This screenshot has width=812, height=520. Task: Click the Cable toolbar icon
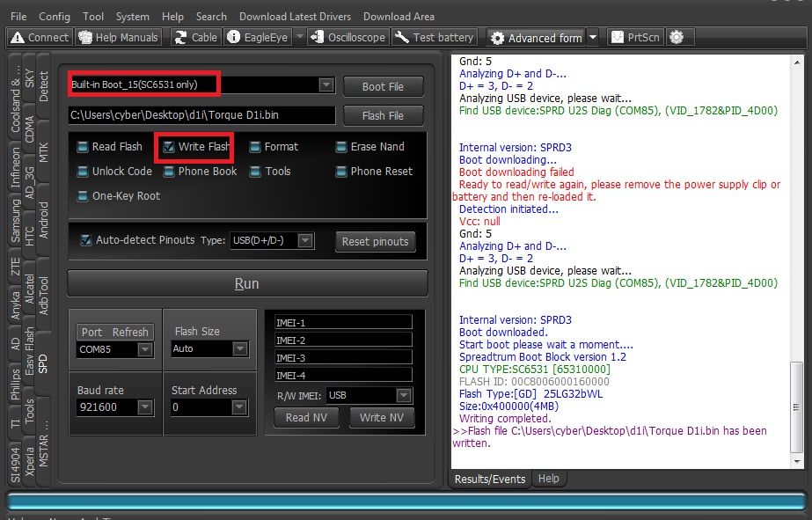tap(180, 38)
